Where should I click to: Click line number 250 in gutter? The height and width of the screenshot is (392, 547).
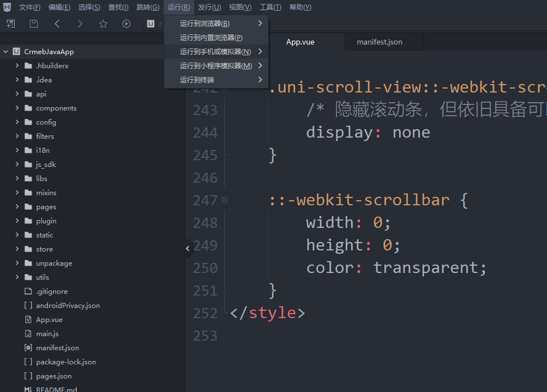pyautogui.click(x=205, y=268)
